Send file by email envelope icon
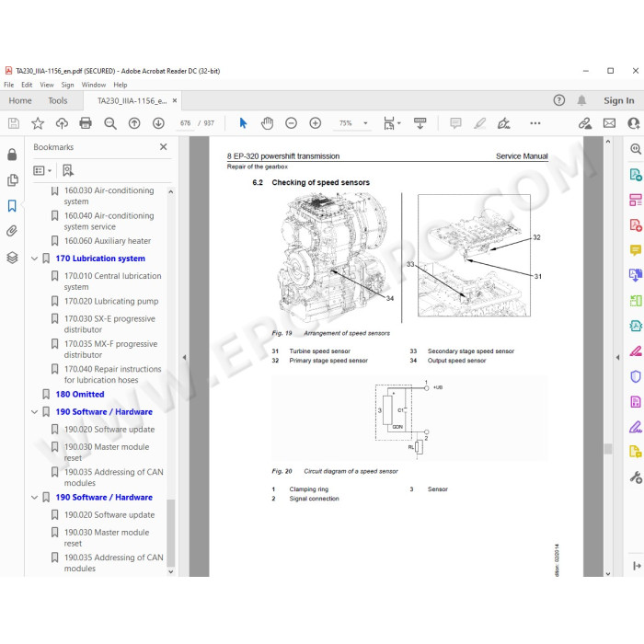 pos(609,123)
